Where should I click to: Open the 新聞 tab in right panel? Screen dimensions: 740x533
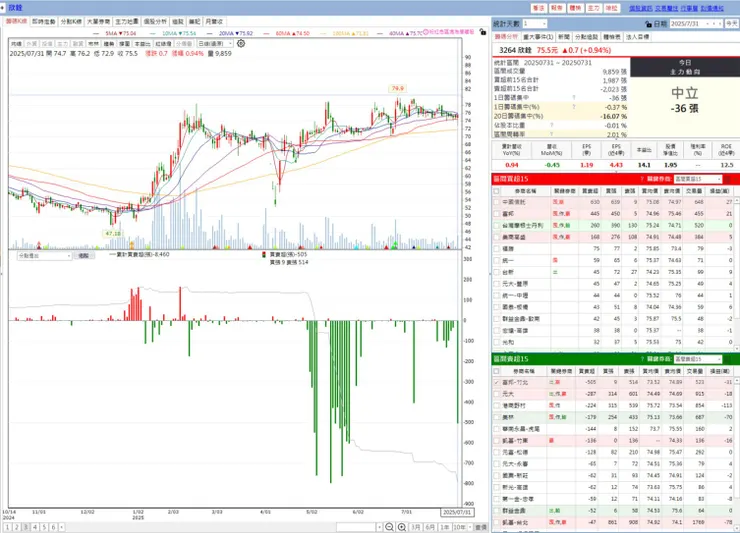point(563,37)
